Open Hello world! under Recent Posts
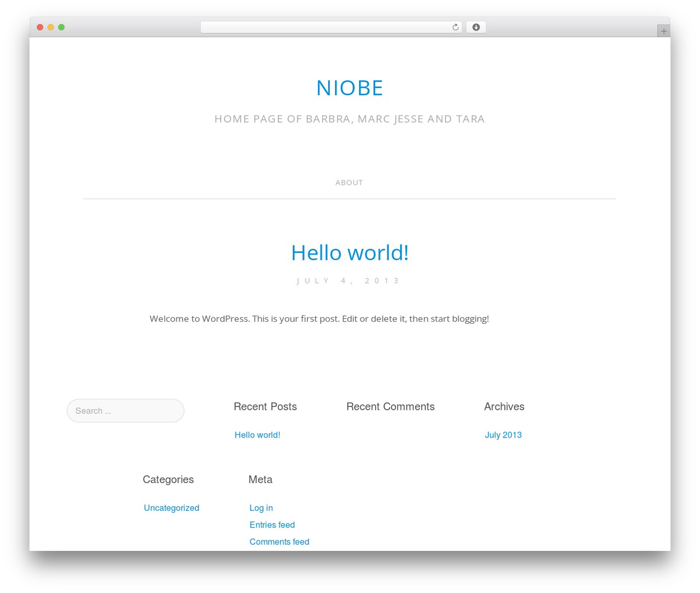 click(257, 435)
